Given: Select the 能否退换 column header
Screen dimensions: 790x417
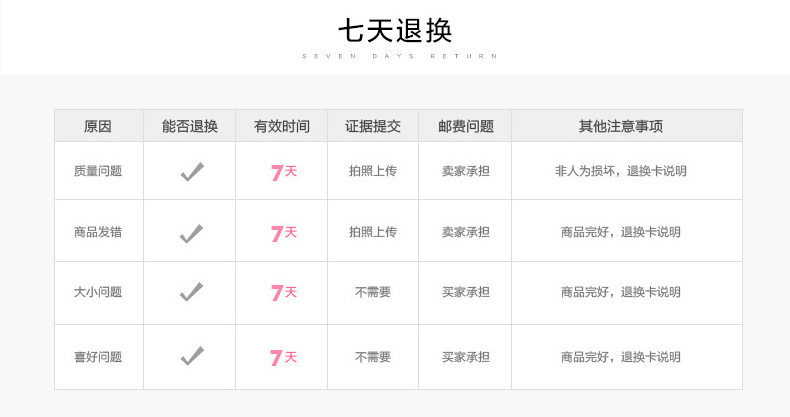Looking at the screenshot, I should tap(190, 127).
